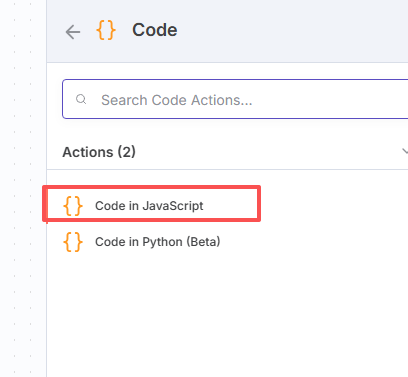408x377 pixels.
Task: Go back using the left arrow
Action: 73,32
